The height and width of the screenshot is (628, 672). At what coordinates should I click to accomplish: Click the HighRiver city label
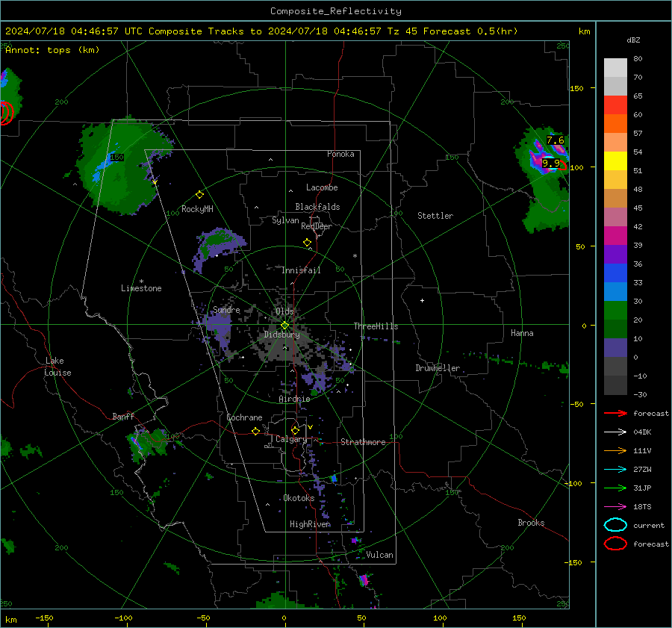[x=310, y=524]
